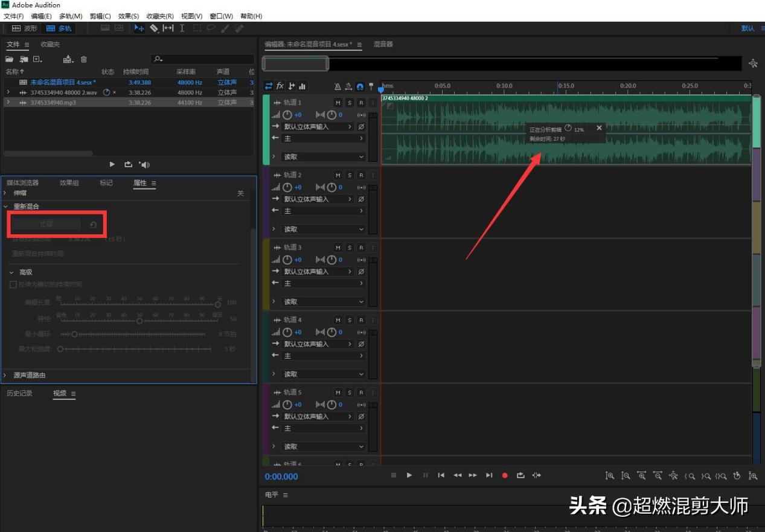Open the 文件(F) menu
This screenshot has width=765, height=532.
tap(14, 16)
